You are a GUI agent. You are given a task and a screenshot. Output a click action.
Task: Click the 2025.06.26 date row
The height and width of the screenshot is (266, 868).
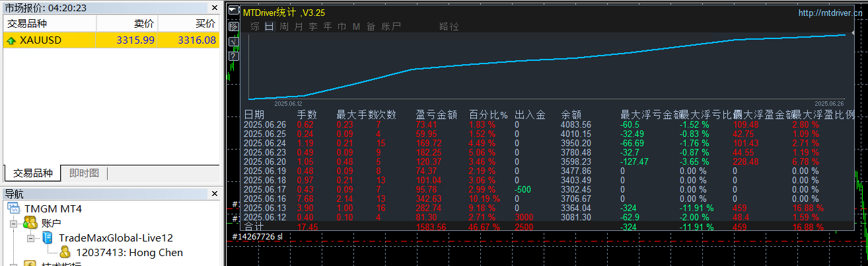pos(265,124)
